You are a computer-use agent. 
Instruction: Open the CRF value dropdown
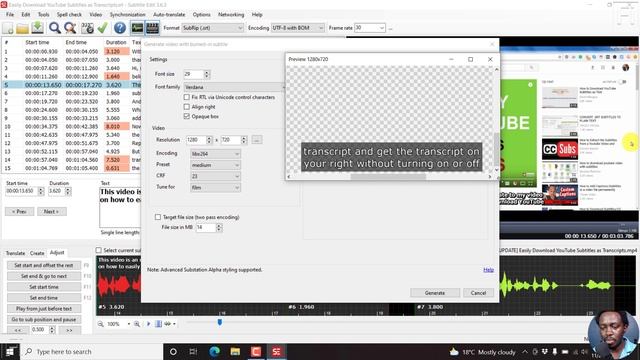coord(216,176)
